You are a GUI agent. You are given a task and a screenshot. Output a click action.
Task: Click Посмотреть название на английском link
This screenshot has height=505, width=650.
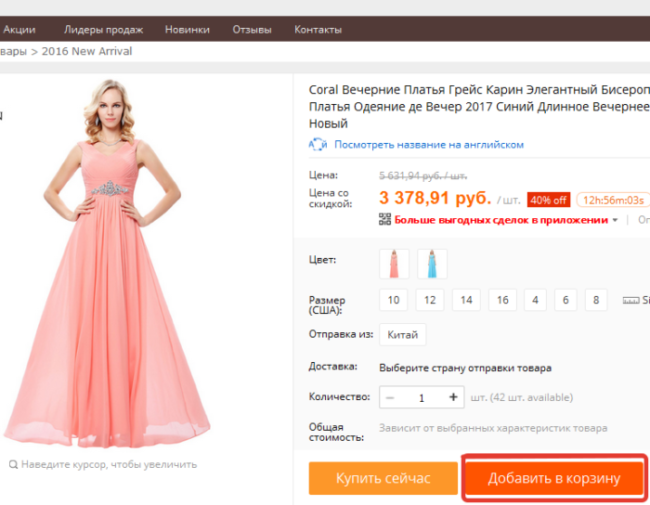429,145
